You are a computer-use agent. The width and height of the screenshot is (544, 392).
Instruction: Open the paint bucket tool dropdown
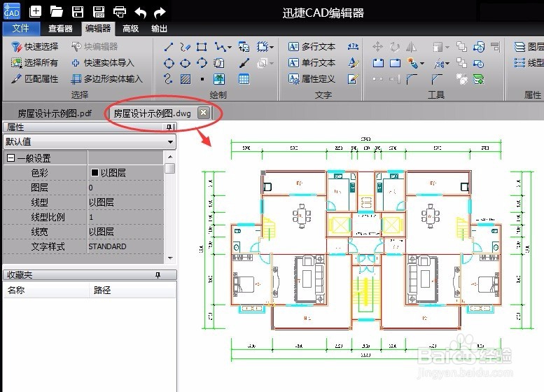(x=422, y=64)
